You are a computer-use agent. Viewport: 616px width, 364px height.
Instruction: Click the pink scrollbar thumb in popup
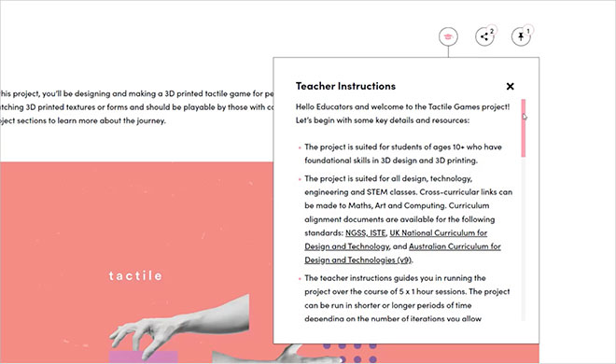coord(524,128)
